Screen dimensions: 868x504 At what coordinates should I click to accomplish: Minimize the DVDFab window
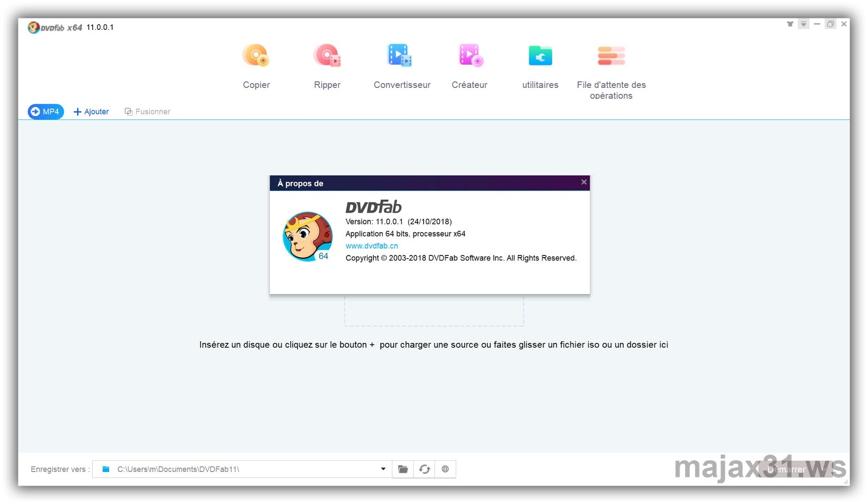[817, 24]
